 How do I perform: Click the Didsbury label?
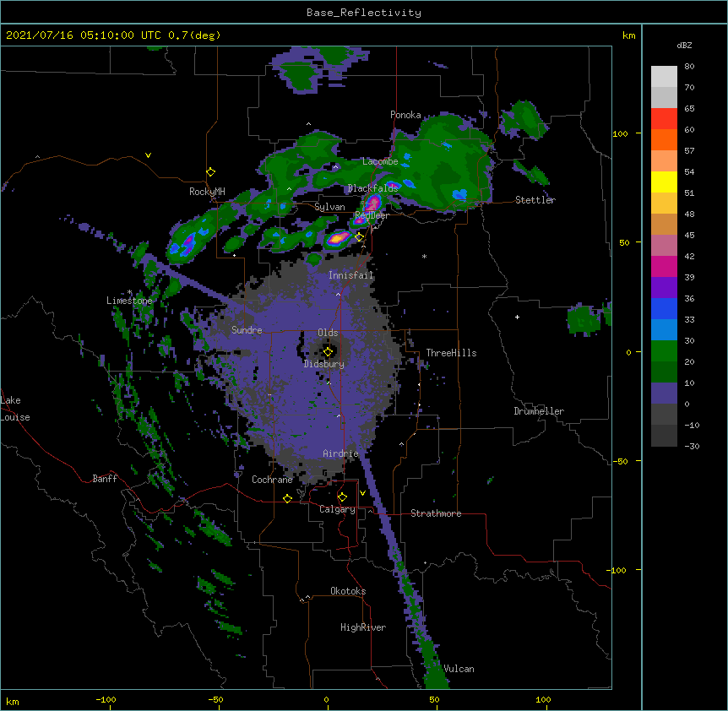point(324,364)
